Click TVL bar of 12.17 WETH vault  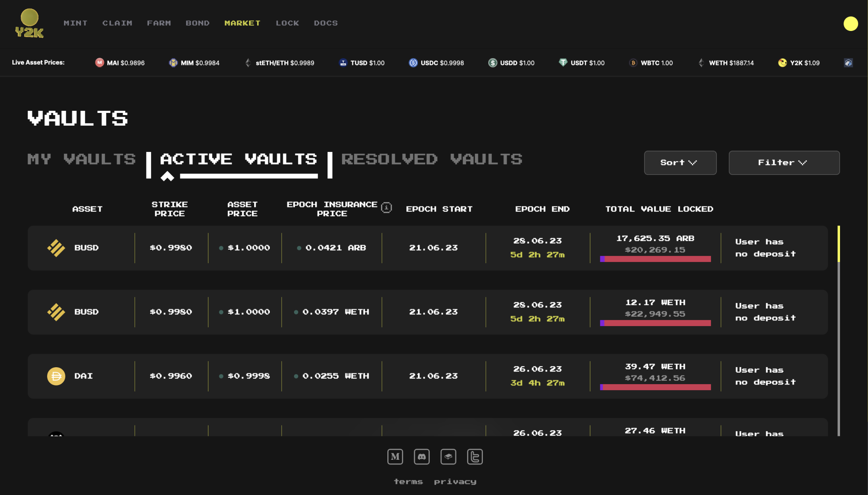click(655, 323)
